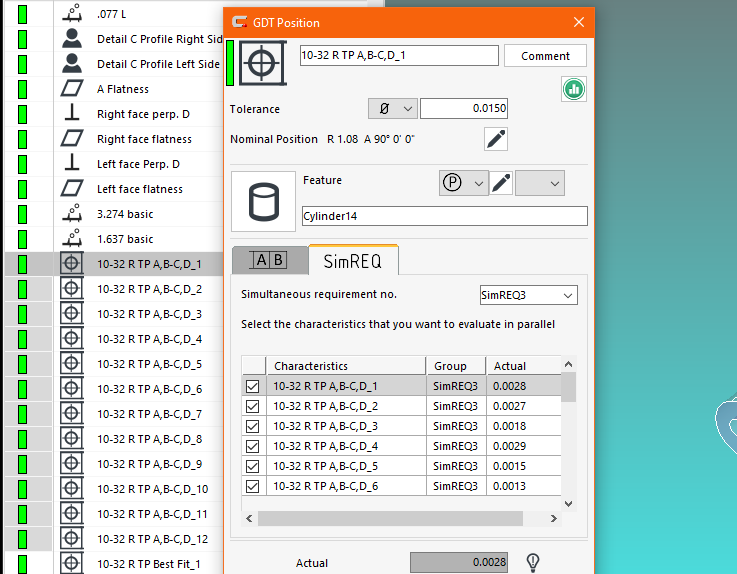737x574 pixels.
Task: Click the large position symbol in dialog header
Action: pyautogui.click(x=260, y=62)
